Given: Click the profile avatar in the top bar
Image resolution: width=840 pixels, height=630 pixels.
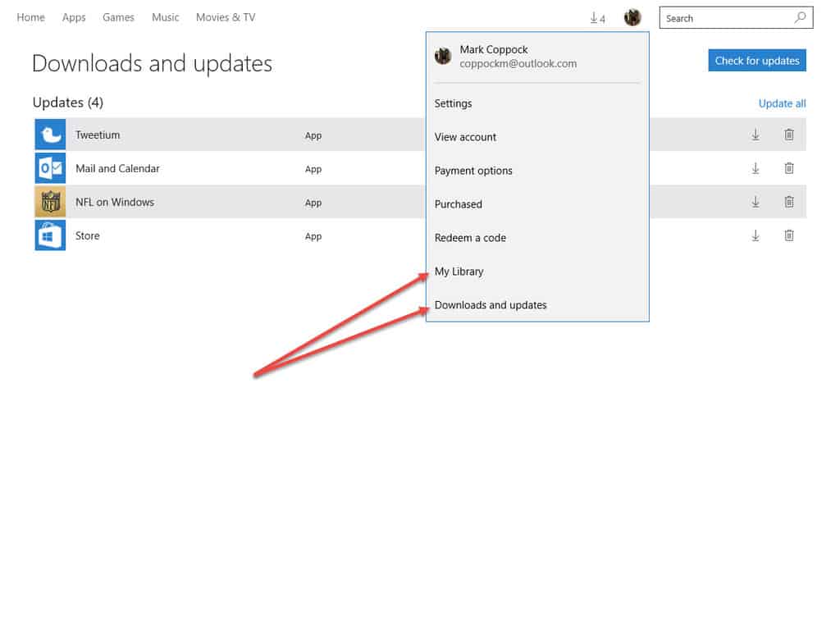Looking at the screenshot, I should coord(632,17).
